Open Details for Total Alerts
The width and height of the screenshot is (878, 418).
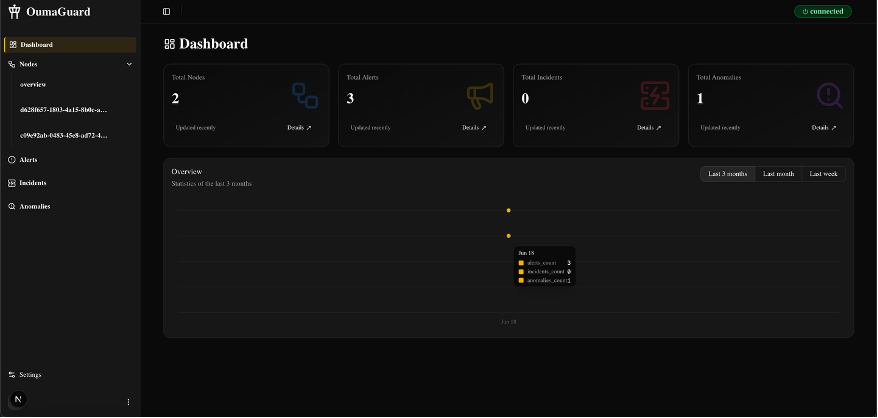tap(474, 128)
